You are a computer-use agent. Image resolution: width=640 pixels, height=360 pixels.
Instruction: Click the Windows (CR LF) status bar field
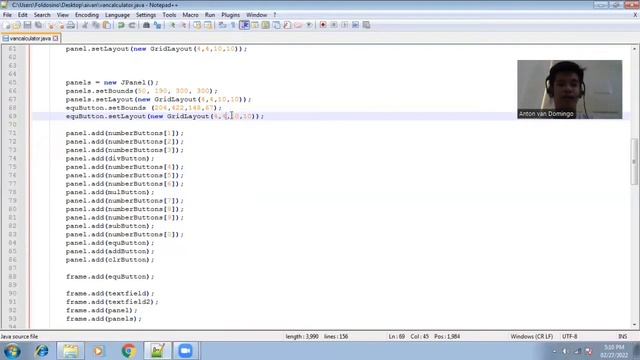pos(531,337)
